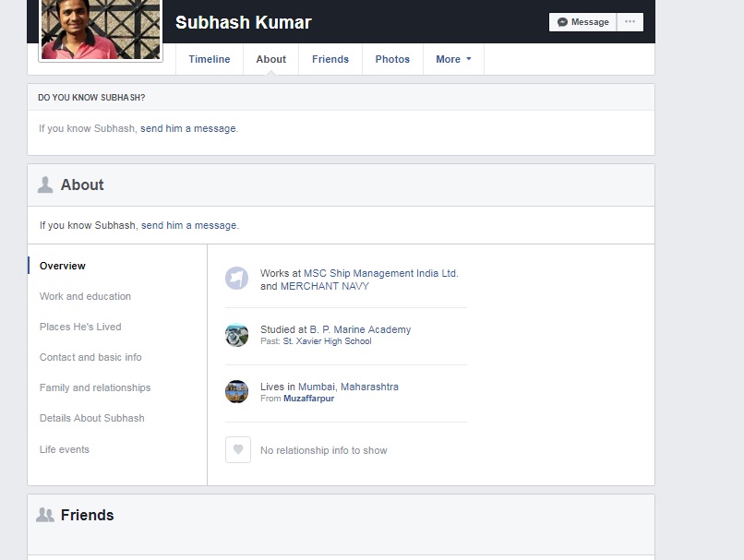Click the B. P. Marine Academy thumbnail icon

[x=237, y=335]
